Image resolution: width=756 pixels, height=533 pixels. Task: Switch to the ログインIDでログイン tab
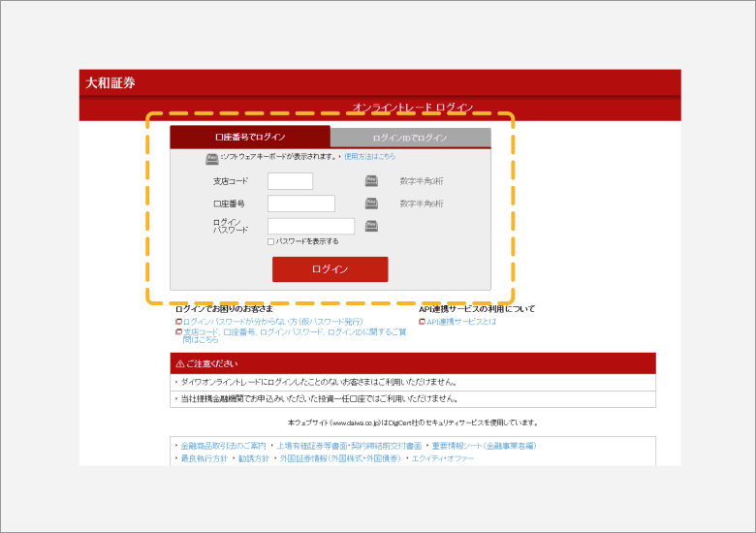click(x=410, y=138)
